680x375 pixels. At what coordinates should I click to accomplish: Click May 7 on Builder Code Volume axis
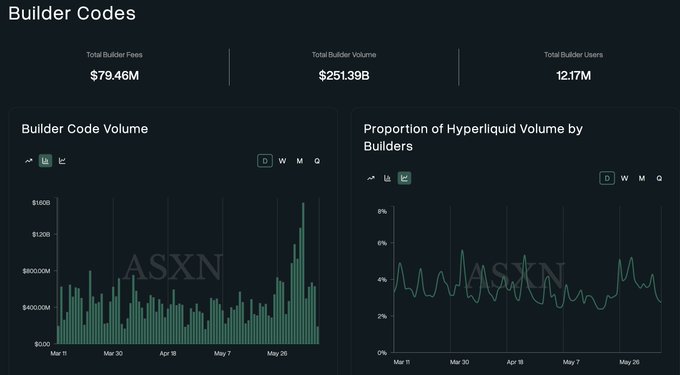click(x=222, y=353)
